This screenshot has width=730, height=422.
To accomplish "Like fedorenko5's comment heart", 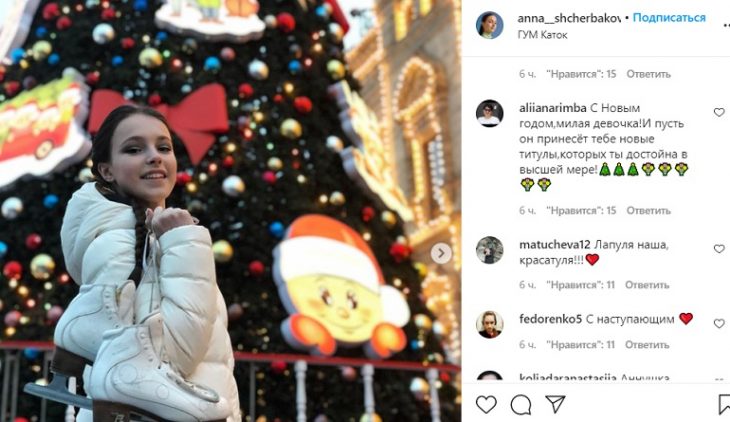I will (719, 323).
